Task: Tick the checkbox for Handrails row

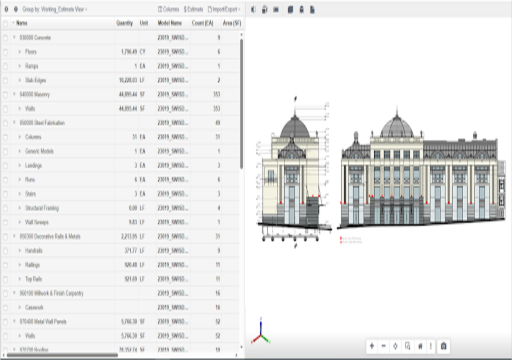Action: click(x=5, y=251)
